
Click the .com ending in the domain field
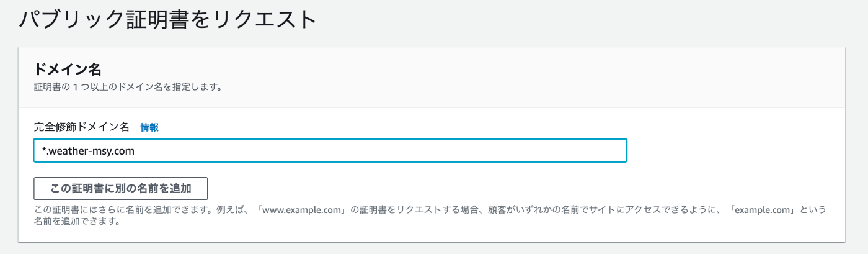pos(123,151)
